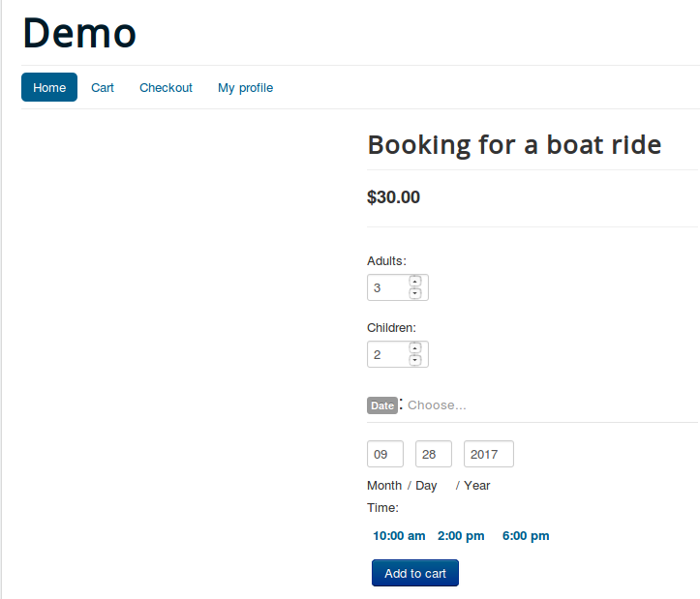Select the 10:00 am time slot
This screenshot has height=599, width=700.
pos(399,536)
